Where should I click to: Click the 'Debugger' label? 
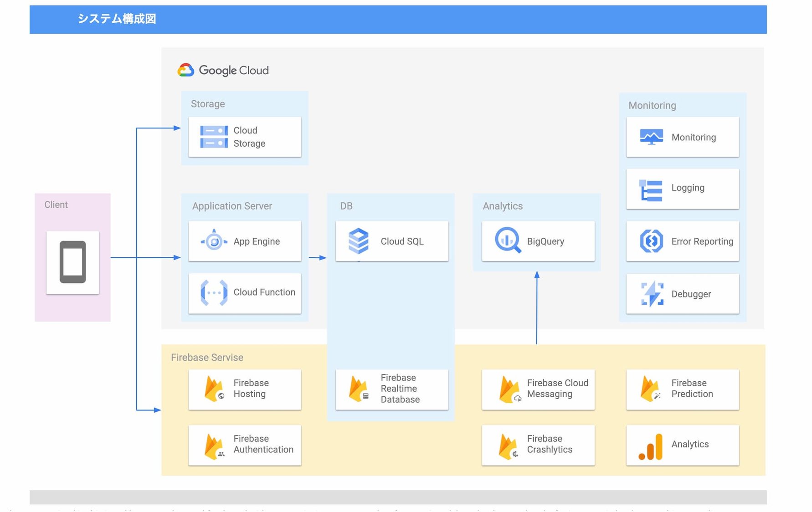[x=691, y=294]
